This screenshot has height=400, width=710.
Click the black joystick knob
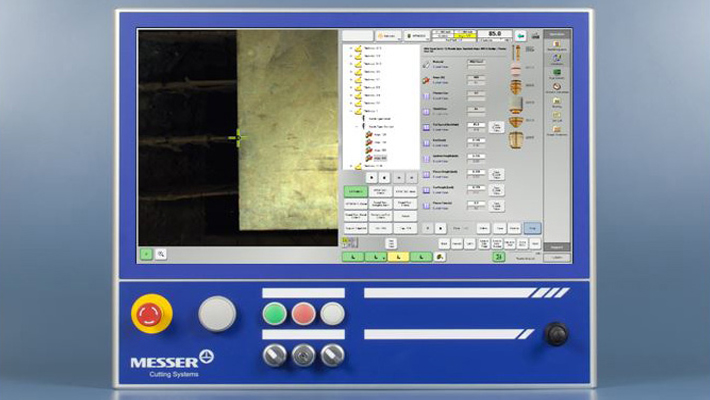pos(556,334)
